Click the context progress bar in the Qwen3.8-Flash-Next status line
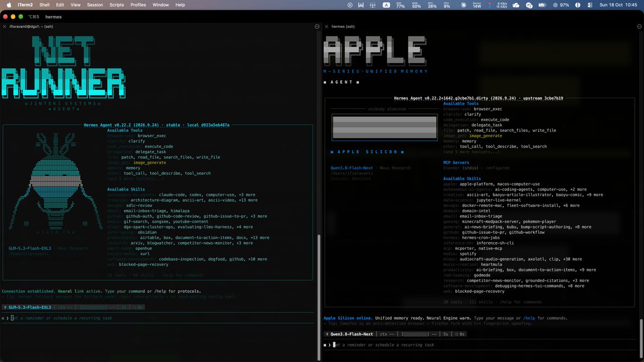Screen dimensions: 644x362 [x=416, y=334]
